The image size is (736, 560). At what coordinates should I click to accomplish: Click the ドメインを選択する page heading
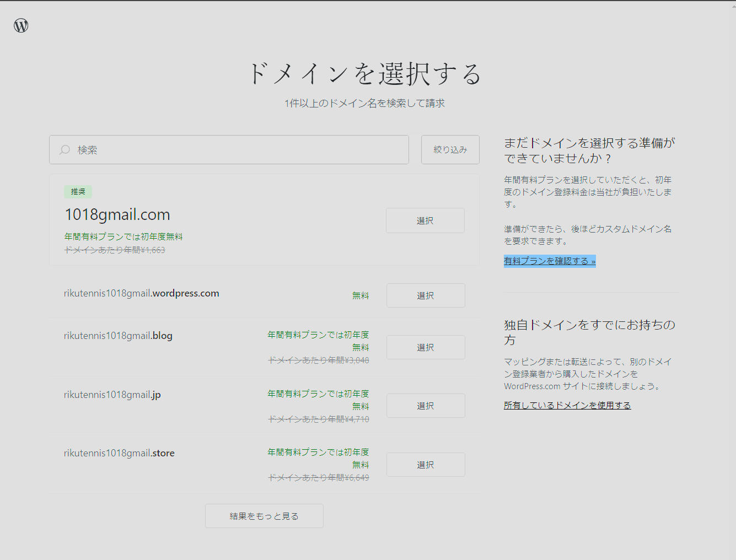pos(365,74)
